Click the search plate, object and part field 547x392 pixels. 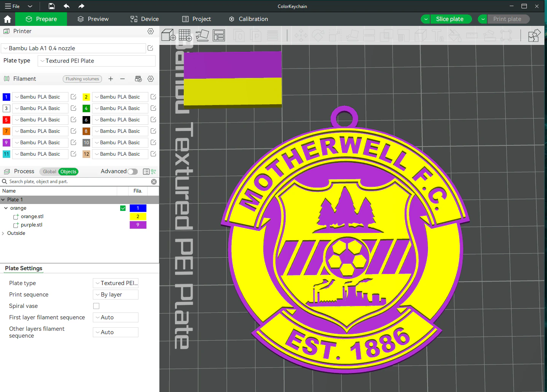click(x=79, y=182)
